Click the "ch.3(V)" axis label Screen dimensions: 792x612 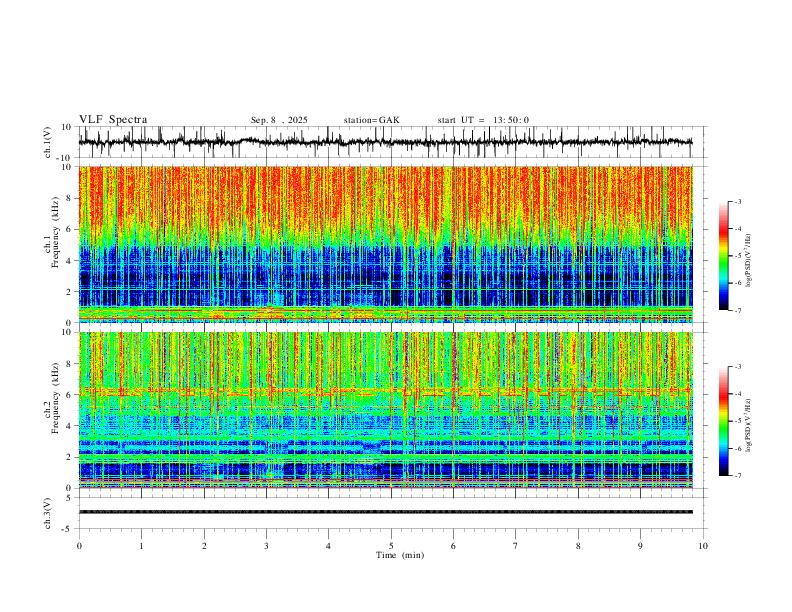coord(48,513)
